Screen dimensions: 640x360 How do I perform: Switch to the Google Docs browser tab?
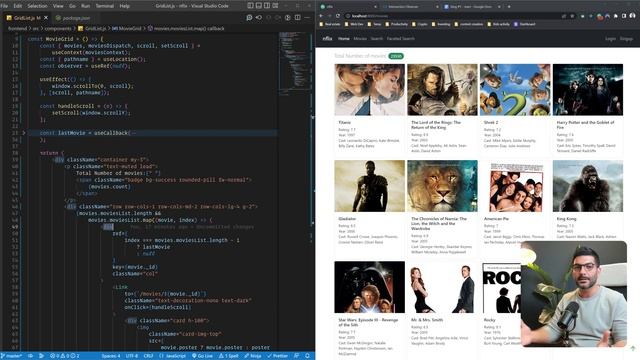pyautogui.click(x=471, y=7)
